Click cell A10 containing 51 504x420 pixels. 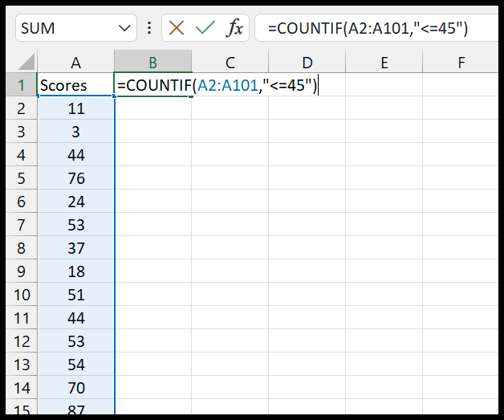coord(76,295)
